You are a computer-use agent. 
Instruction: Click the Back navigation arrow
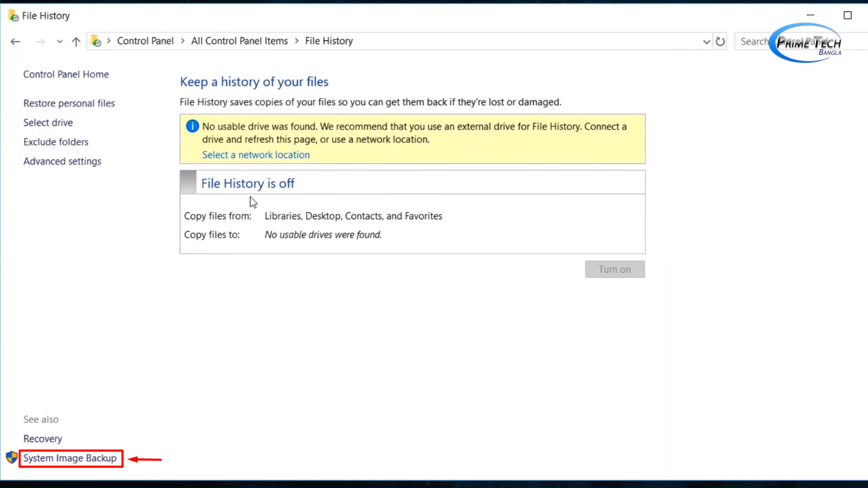(x=16, y=41)
